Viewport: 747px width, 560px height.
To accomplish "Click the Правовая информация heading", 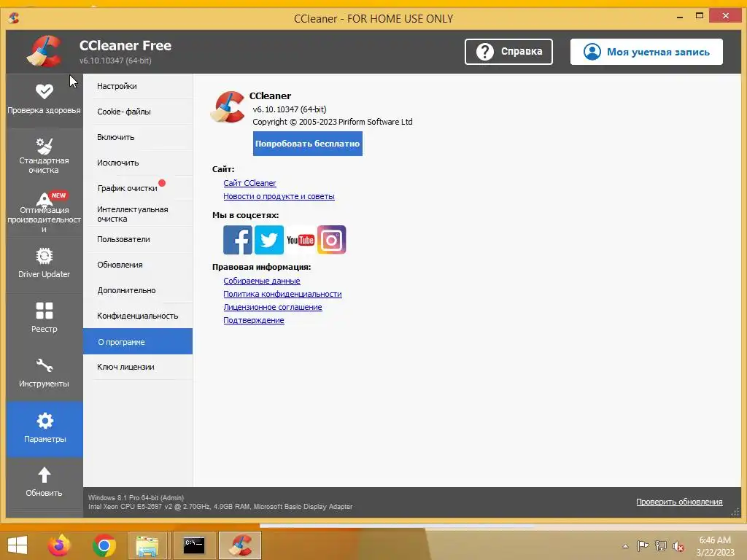I will (x=262, y=267).
